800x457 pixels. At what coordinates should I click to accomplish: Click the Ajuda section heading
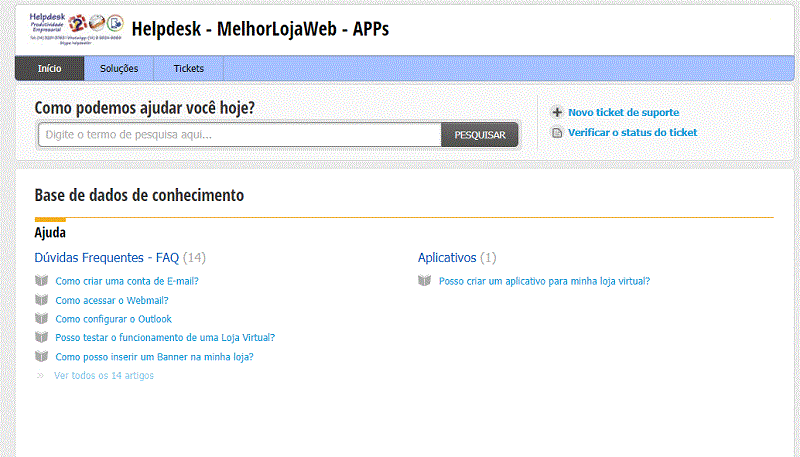tap(50, 233)
